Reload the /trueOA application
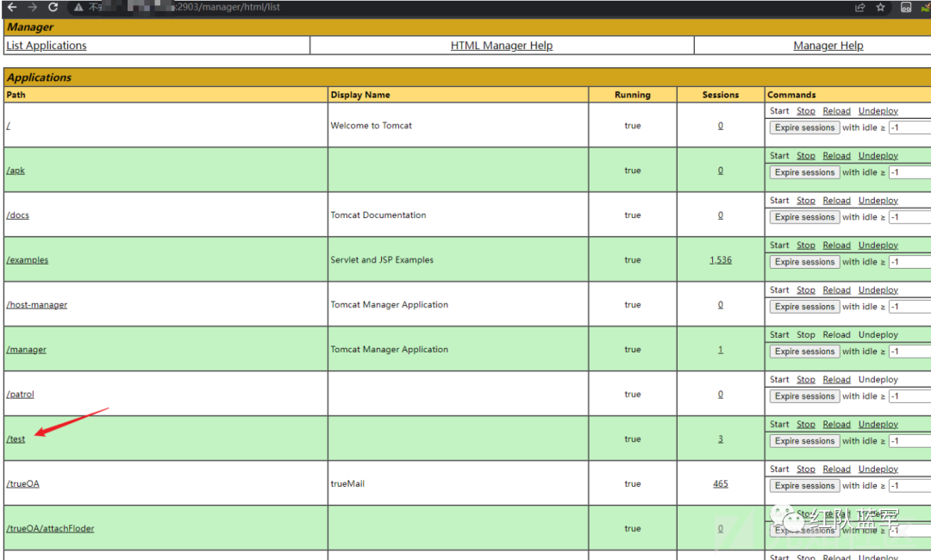The height and width of the screenshot is (560, 931). pos(836,470)
